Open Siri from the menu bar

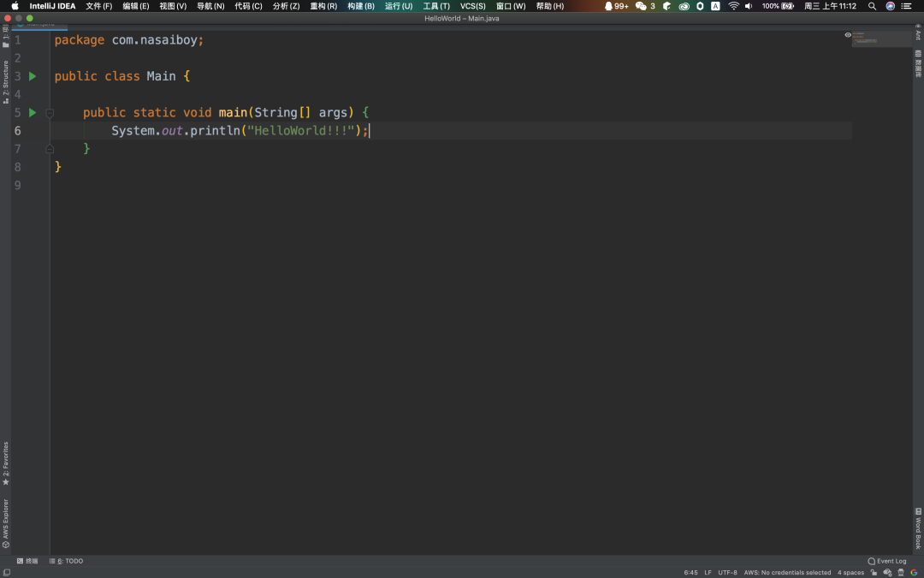point(890,6)
